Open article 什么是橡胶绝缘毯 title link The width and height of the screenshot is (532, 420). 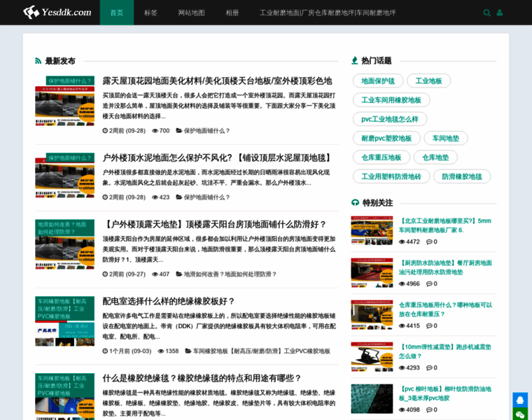202,378
